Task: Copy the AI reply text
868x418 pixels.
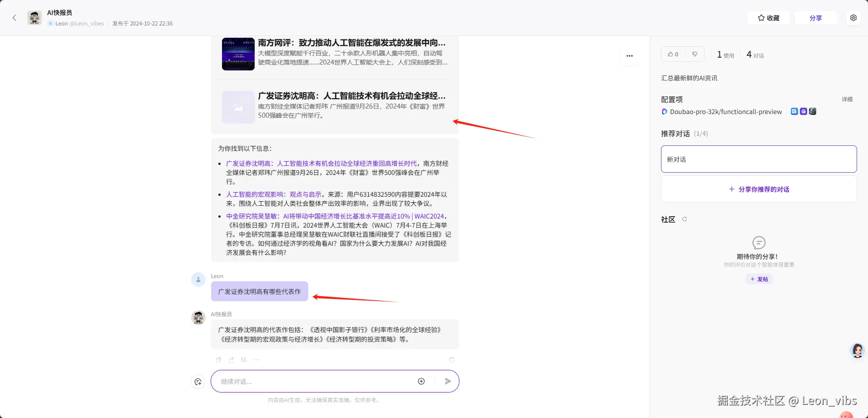Action: coord(218,359)
